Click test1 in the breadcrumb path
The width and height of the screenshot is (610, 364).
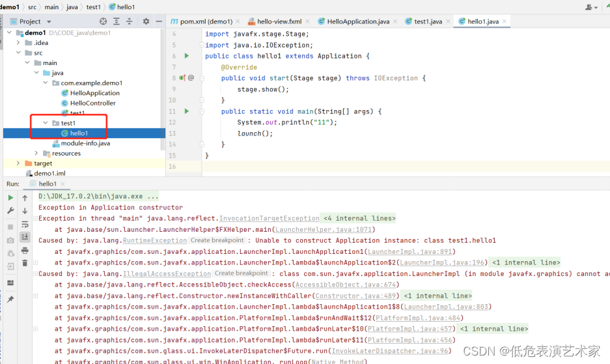[x=93, y=7]
